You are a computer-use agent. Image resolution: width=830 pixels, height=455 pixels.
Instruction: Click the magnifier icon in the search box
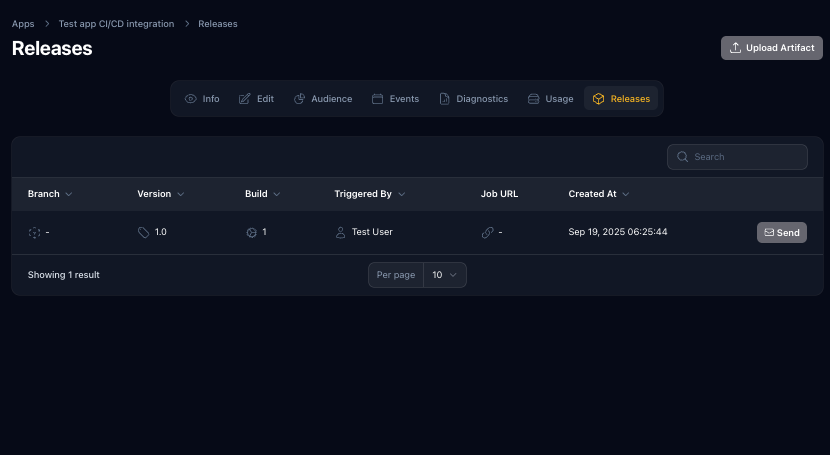[683, 157]
